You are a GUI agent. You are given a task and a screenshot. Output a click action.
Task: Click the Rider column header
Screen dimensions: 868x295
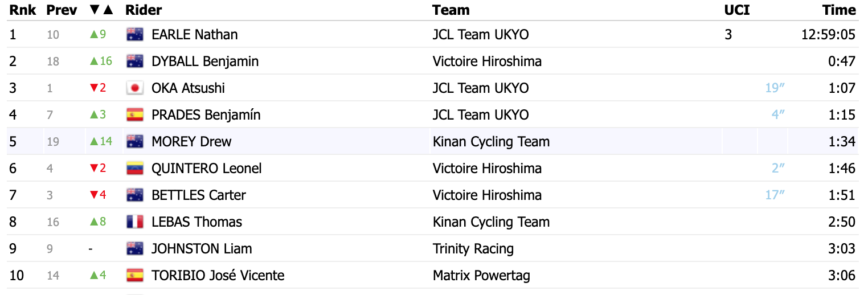pos(144,10)
